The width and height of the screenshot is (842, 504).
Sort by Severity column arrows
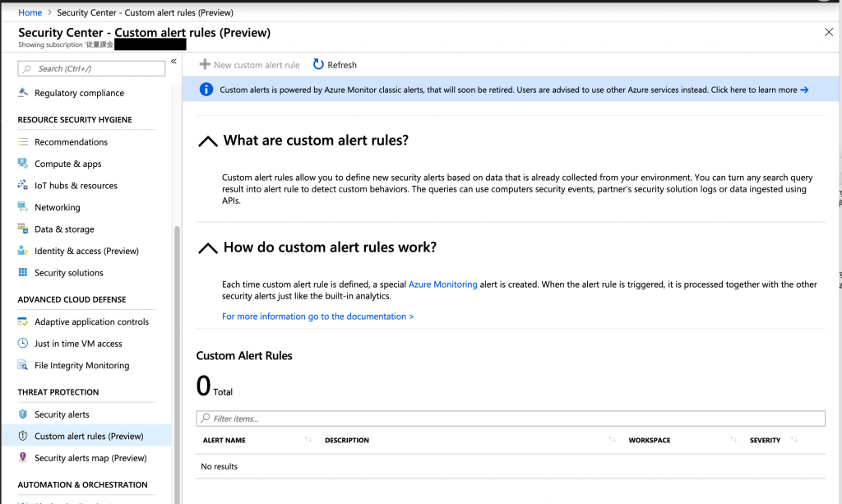[x=793, y=440]
